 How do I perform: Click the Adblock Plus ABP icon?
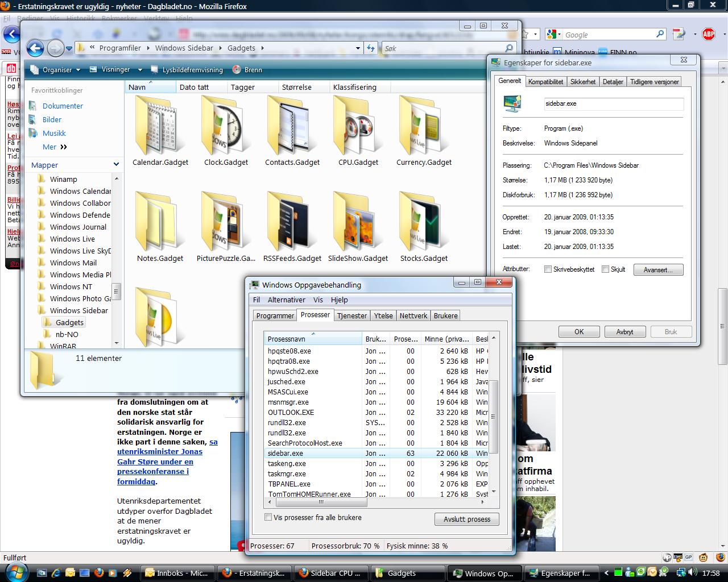[709, 35]
